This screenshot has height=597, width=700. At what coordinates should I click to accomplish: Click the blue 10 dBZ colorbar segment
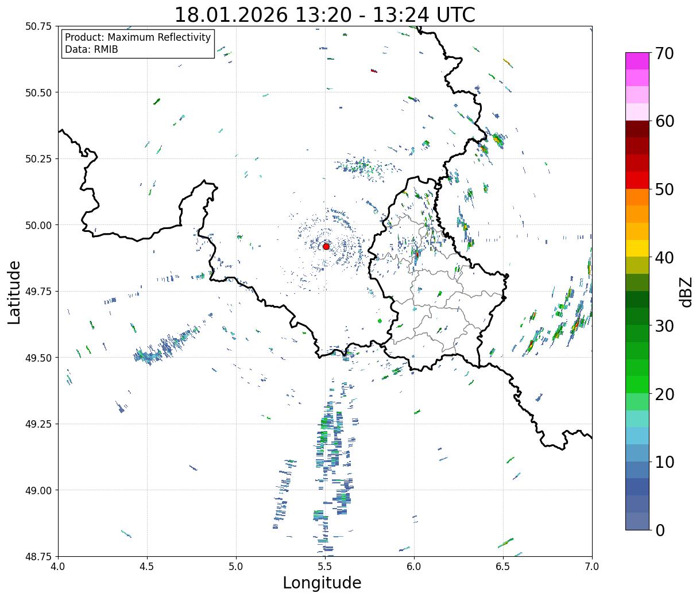[637, 470]
